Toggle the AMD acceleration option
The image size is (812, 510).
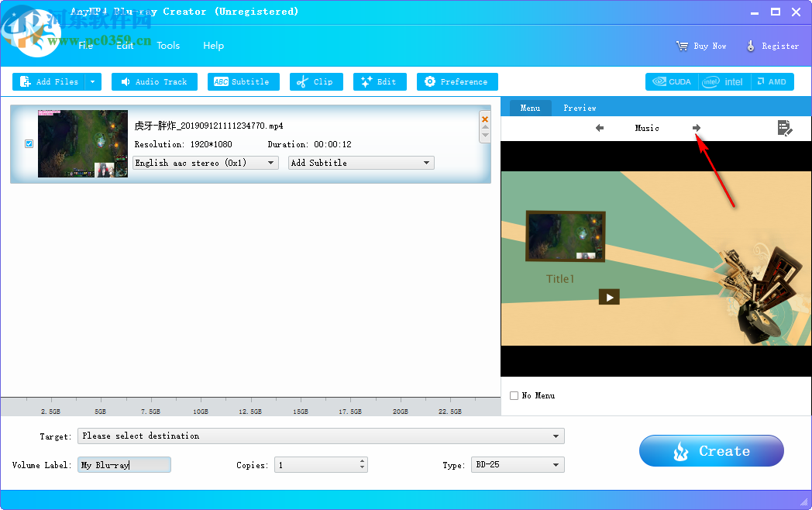[772, 81]
